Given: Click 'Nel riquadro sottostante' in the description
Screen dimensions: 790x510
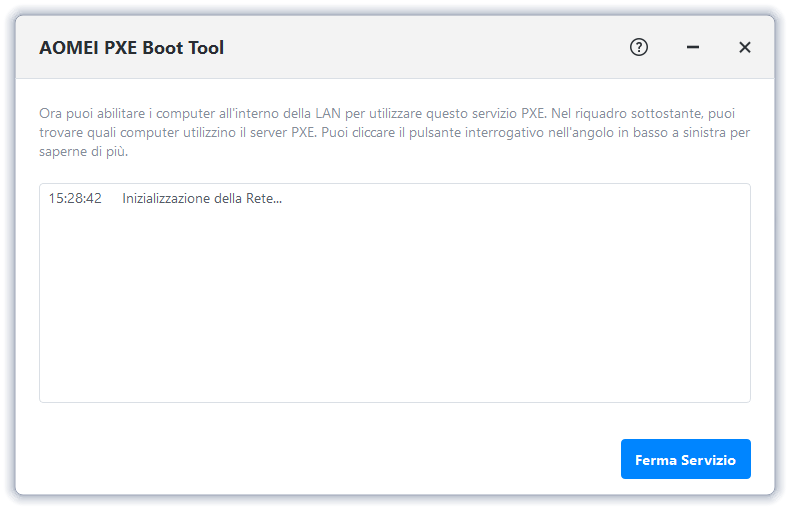Looking at the screenshot, I should 627,113.
